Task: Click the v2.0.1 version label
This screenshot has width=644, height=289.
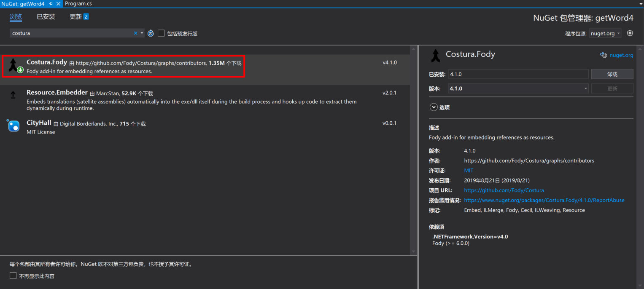Action: click(390, 93)
